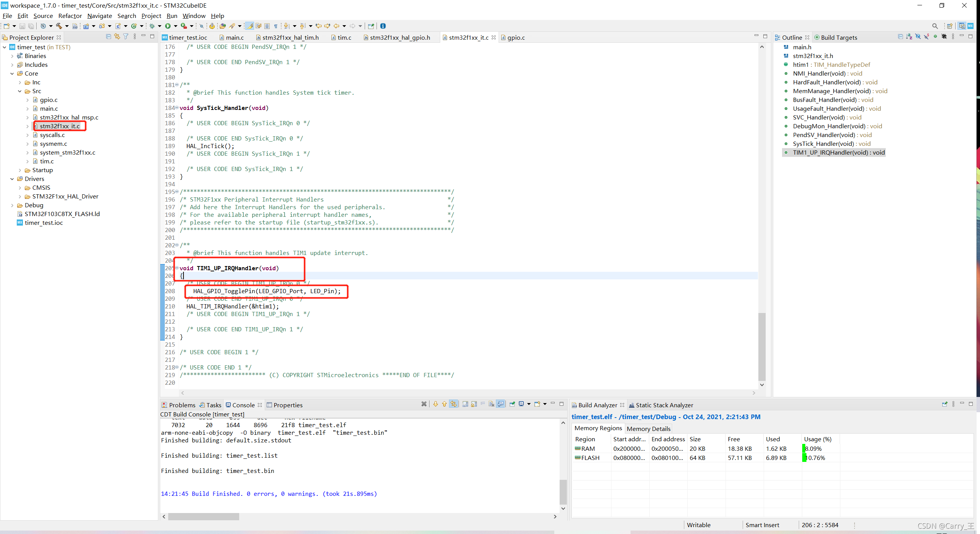This screenshot has width=980, height=534.
Task: Sort the Outline view alphabetically
Action: 909,37
